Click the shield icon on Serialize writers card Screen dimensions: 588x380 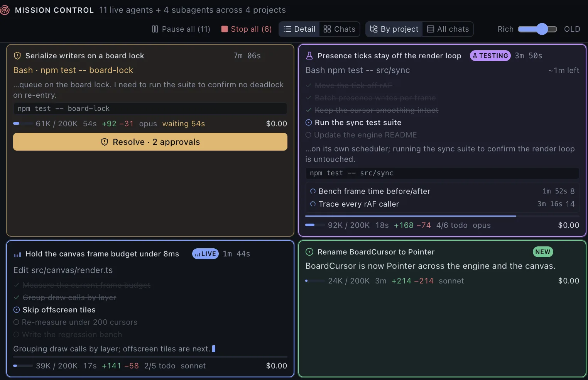[x=17, y=56]
